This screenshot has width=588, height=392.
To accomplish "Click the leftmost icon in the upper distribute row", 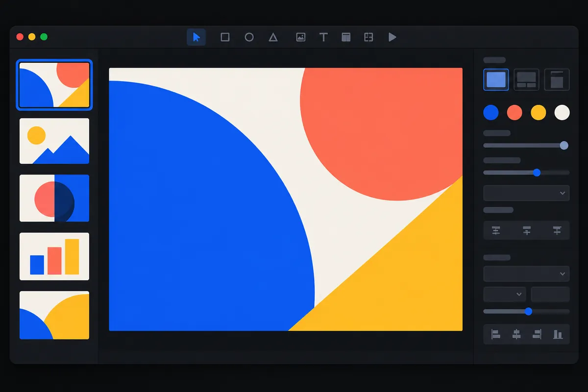I will (496, 230).
